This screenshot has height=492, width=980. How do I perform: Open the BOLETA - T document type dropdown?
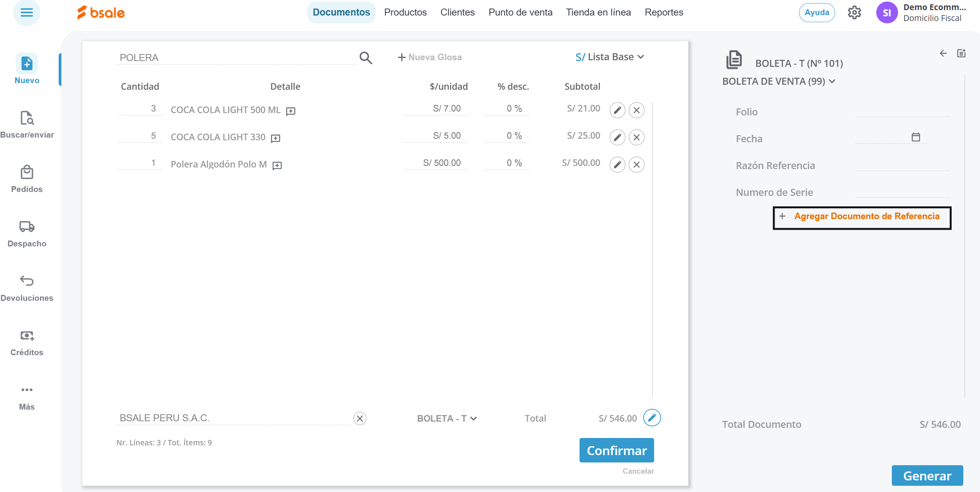pyautogui.click(x=447, y=419)
